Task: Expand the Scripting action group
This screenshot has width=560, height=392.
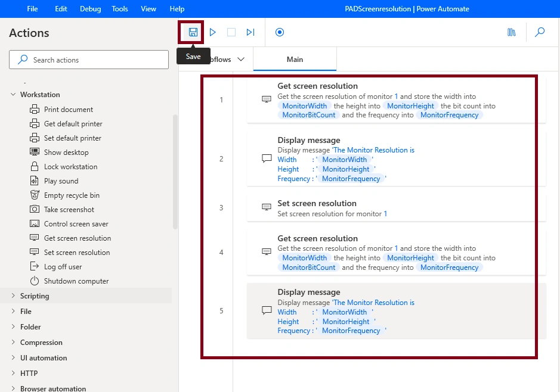Action: 13,295
